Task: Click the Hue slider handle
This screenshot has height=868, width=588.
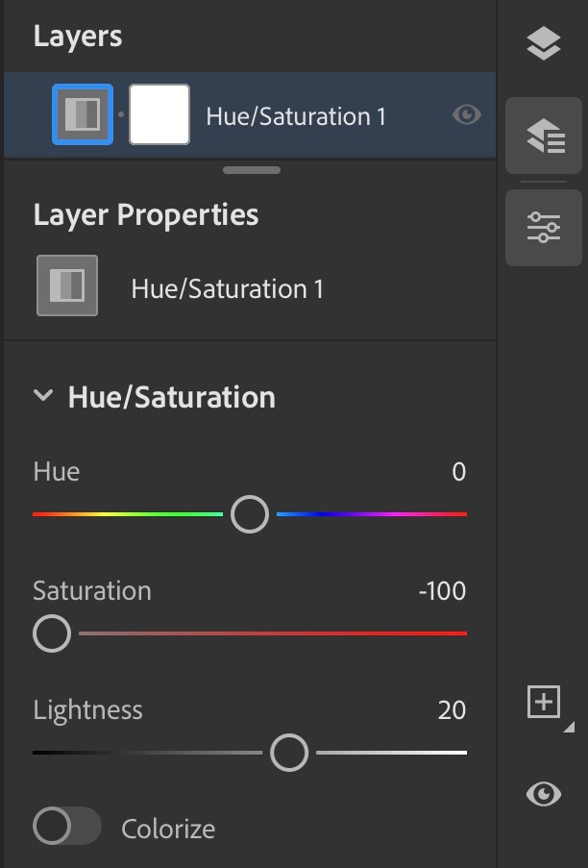Action: tap(250, 514)
